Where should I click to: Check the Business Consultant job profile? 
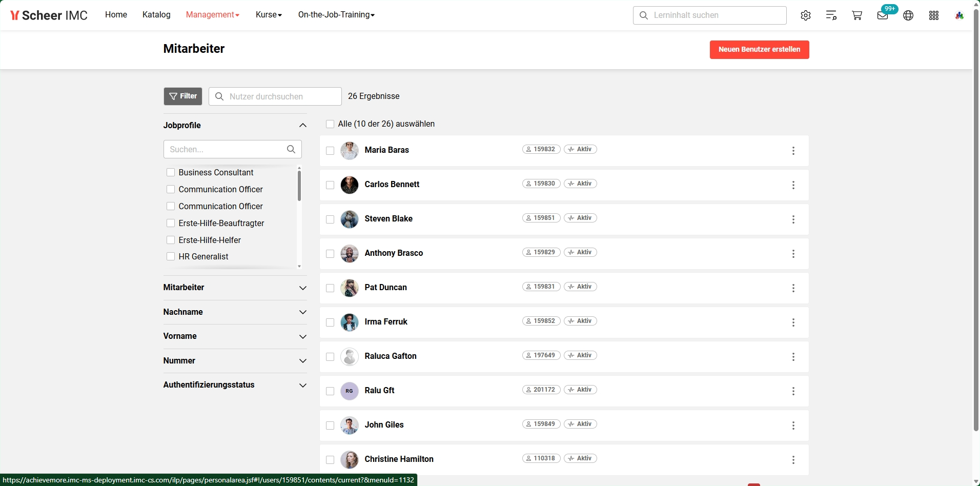point(171,172)
